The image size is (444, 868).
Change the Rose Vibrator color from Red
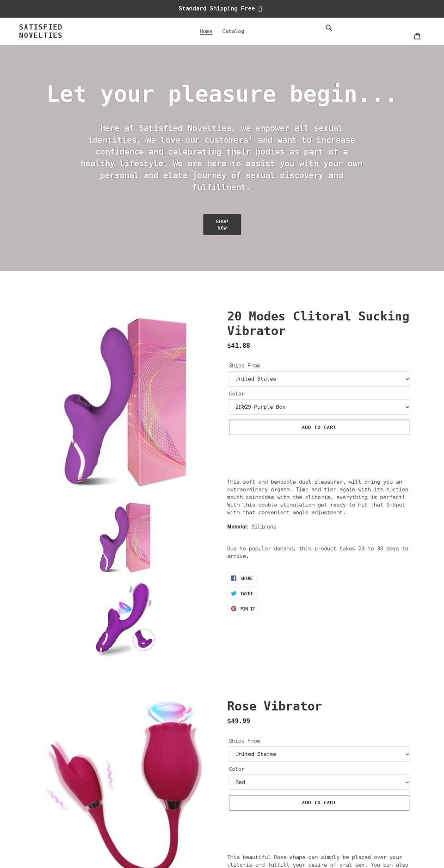[318, 782]
